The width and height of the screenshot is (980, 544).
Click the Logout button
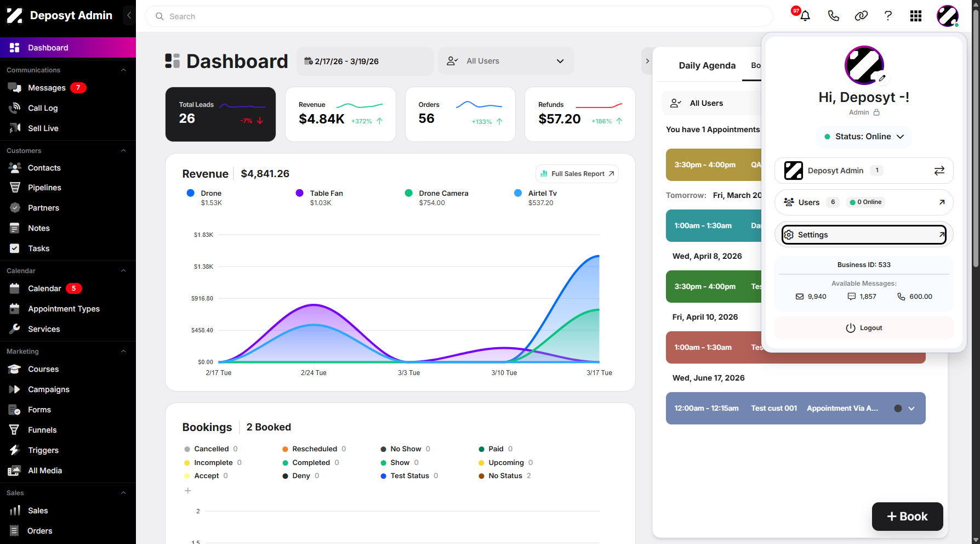point(864,328)
